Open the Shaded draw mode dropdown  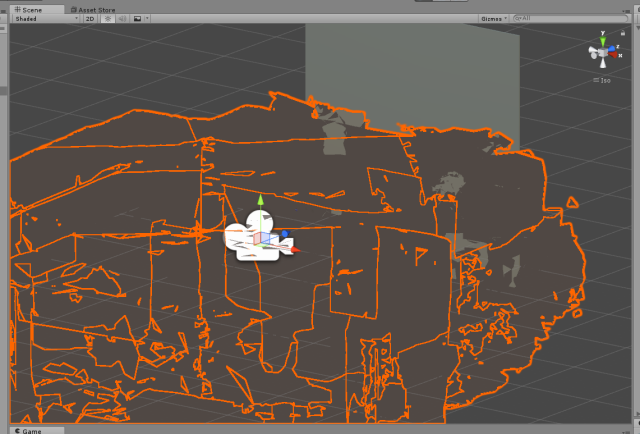pyautogui.click(x=46, y=19)
